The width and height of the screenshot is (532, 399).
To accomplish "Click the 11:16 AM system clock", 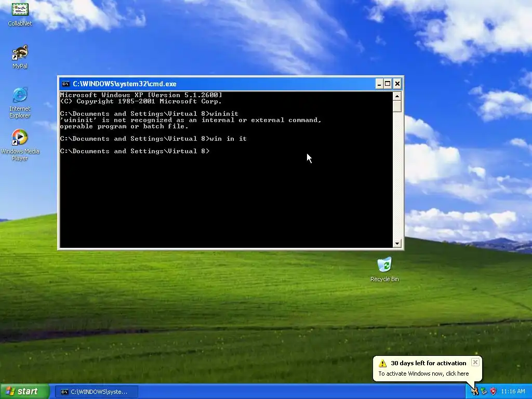I will (513, 392).
